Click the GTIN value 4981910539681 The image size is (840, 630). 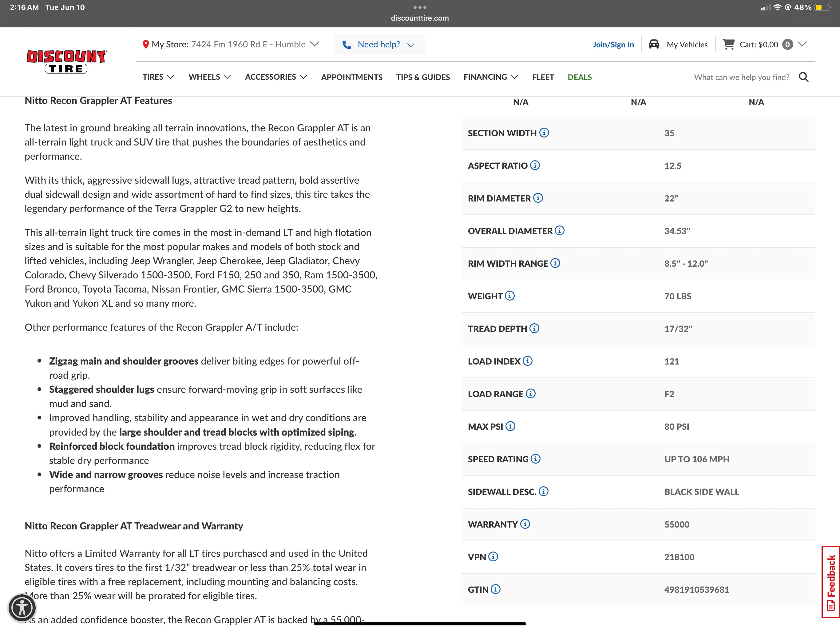(x=696, y=590)
